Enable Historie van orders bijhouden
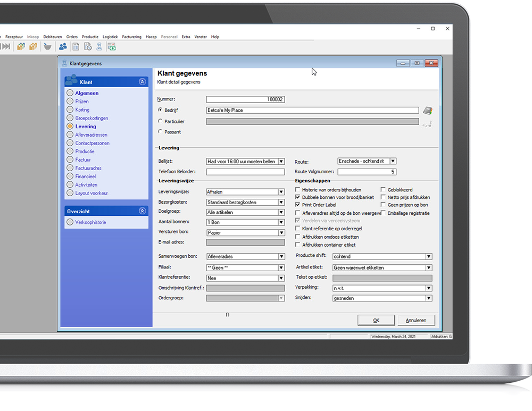The image size is (532, 411). (x=297, y=190)
